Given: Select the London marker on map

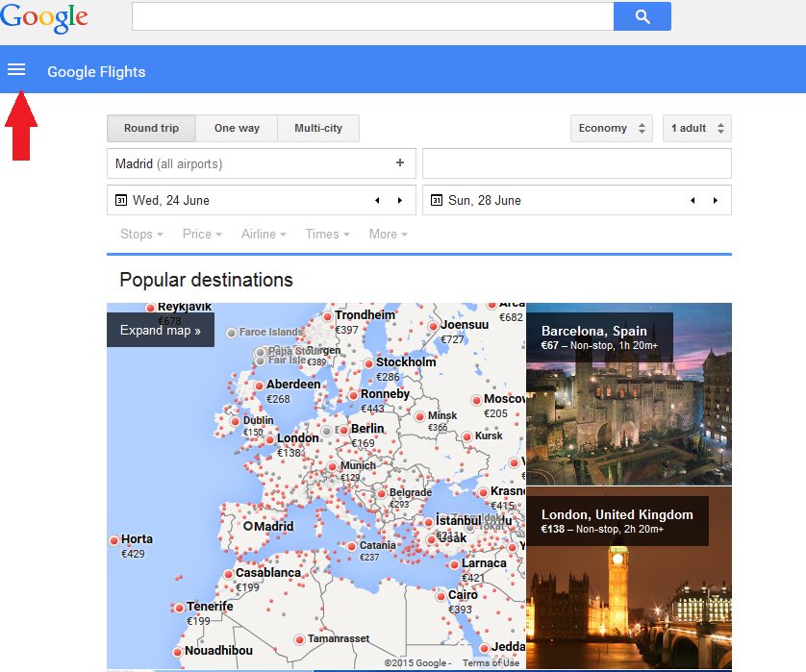Looking at the screenshot, I should [270, 439].
